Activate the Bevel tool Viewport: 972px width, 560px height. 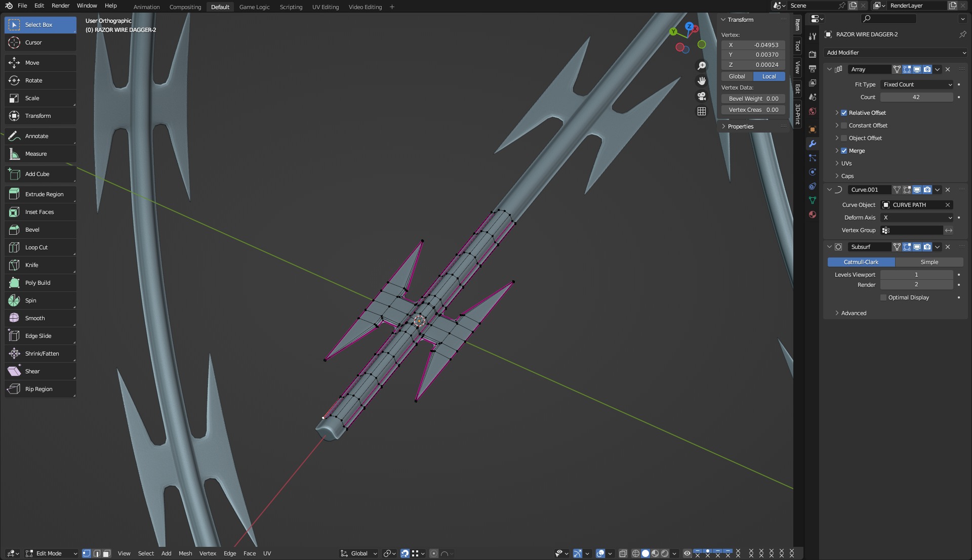tap(40, 230)
